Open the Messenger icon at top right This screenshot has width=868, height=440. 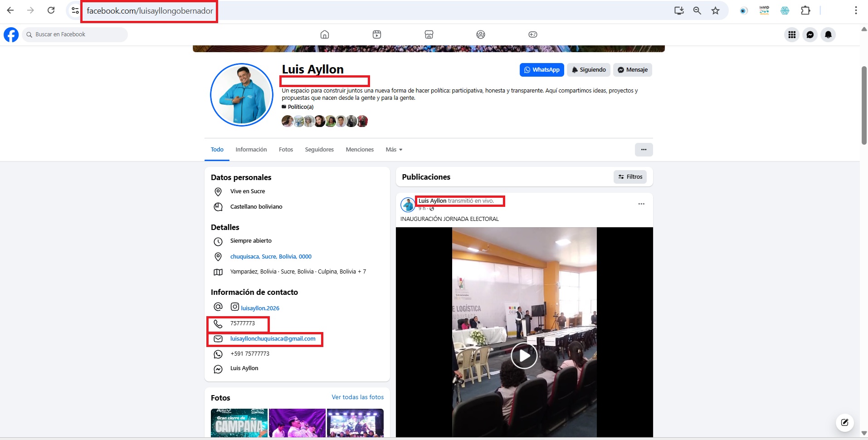[x=810, y=34]
